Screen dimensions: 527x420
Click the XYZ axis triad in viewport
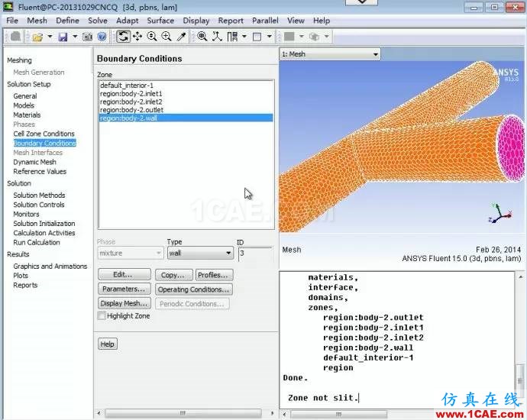click(x=501, y=214)
